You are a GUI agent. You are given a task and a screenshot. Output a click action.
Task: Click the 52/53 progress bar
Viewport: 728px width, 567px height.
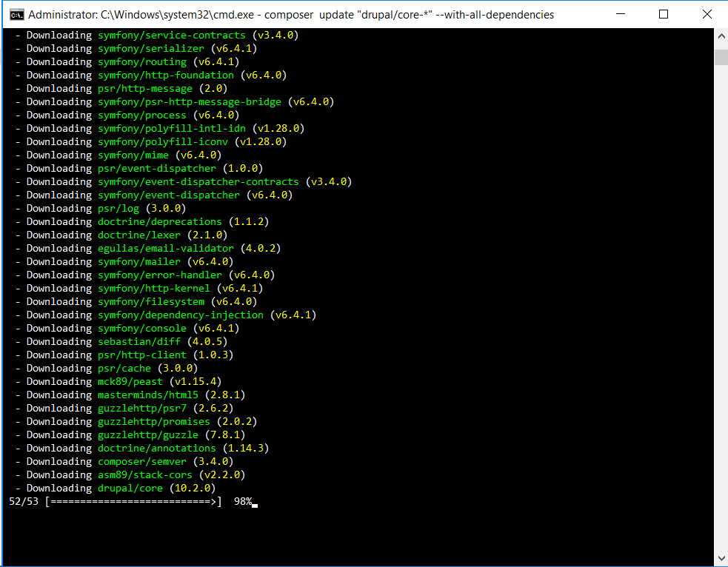(133, 502)
